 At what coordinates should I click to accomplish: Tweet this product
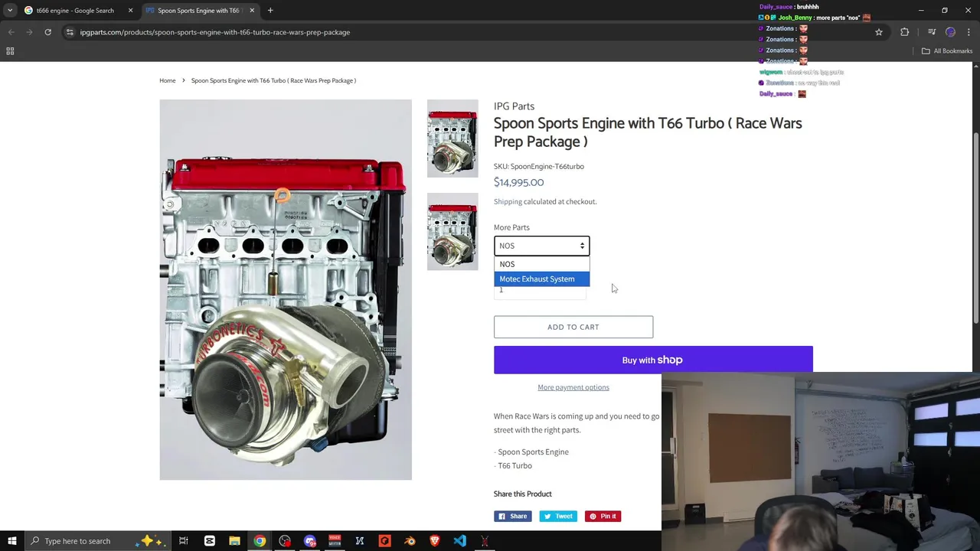tap(557, 517)
